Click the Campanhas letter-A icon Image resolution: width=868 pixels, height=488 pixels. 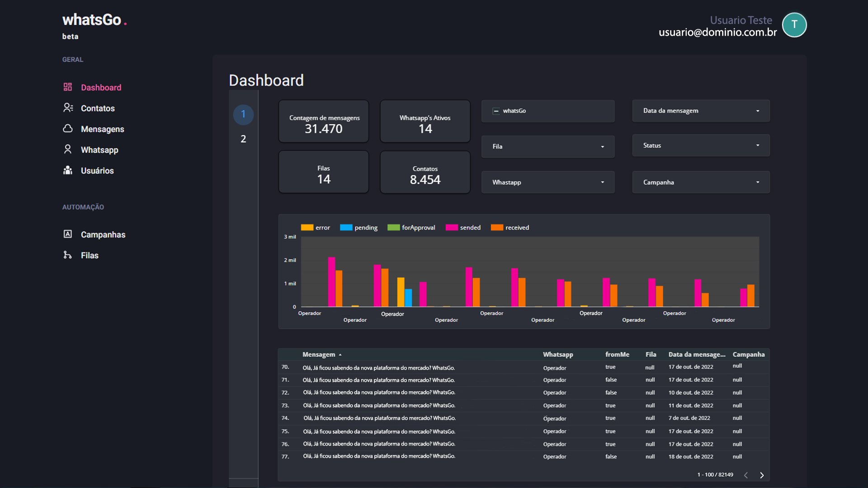pyautogui.click(x=68, y=234)
